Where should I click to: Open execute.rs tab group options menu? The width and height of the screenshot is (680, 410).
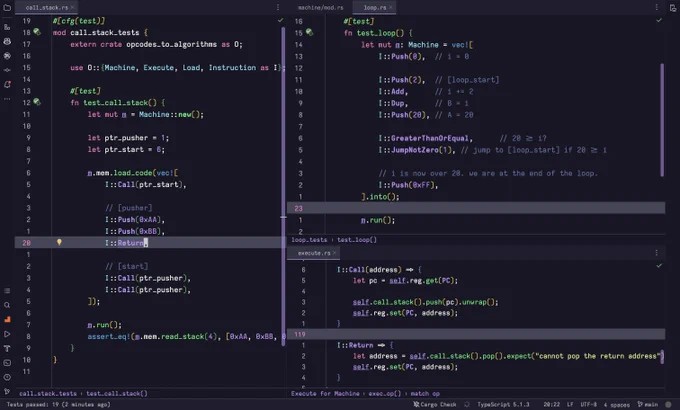[657, 253]
